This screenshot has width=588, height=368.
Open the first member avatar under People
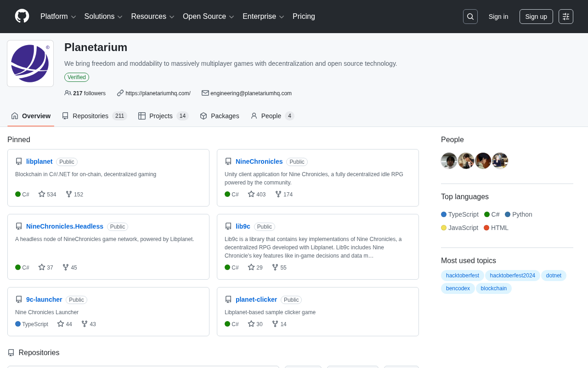tap(449, 161)
